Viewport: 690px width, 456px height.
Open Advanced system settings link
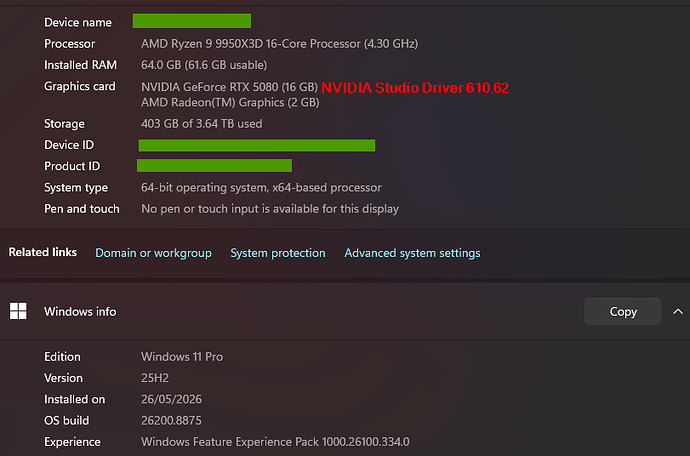[x=412, y=253]
